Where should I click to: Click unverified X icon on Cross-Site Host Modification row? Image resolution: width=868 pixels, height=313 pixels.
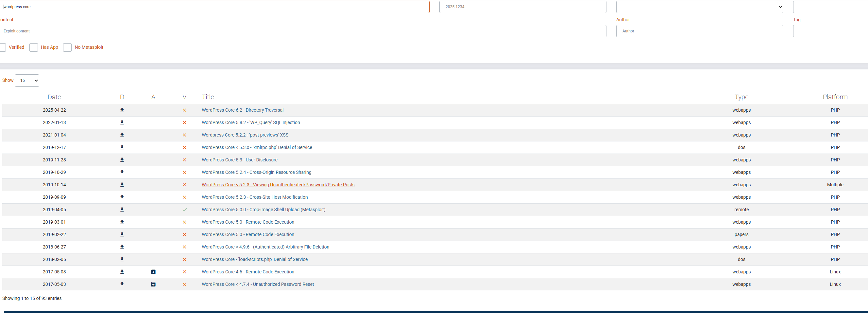pos(184,197)
